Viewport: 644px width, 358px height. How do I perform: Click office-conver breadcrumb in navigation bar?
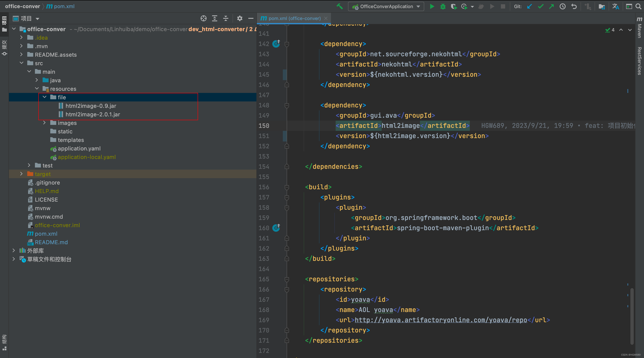(x=23, y=6)
